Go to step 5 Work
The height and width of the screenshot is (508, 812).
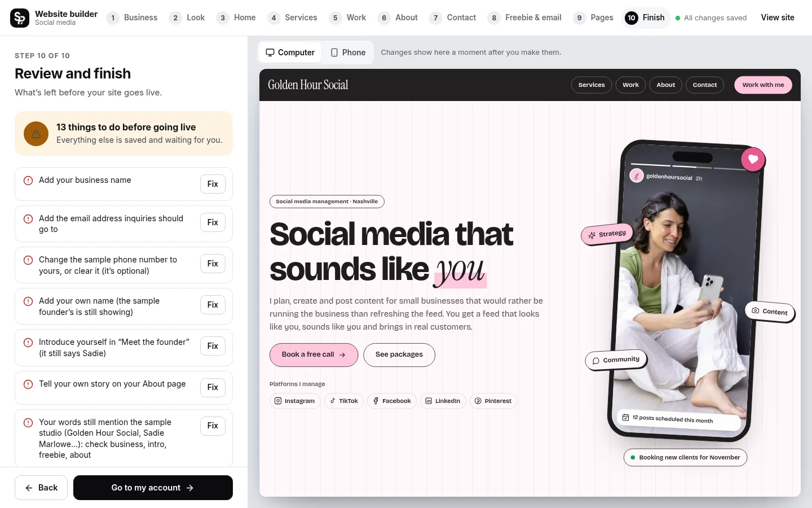point(348,18)
